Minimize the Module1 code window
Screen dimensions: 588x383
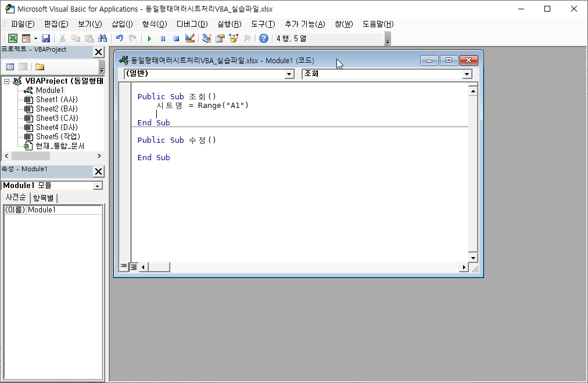tap(429, 60)
